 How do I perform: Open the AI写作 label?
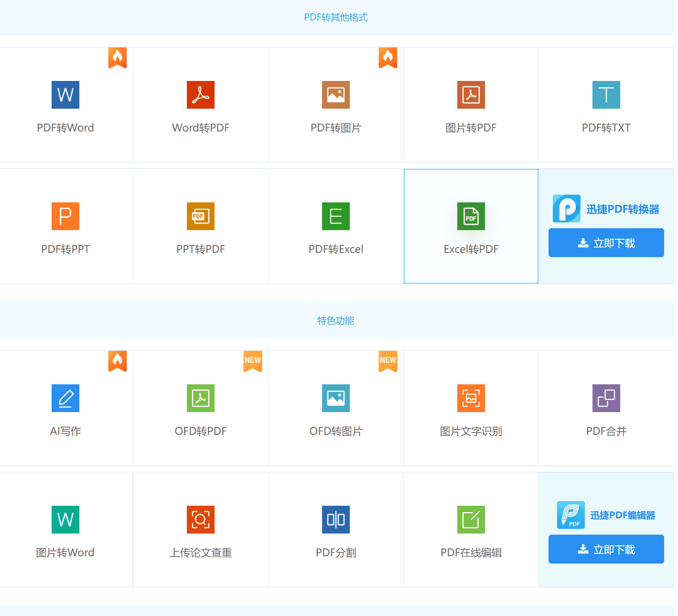click(x=65, y=431)
